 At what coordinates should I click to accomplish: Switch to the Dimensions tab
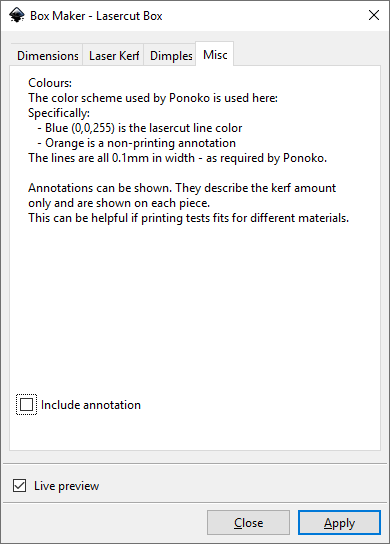tap(48, 56)
